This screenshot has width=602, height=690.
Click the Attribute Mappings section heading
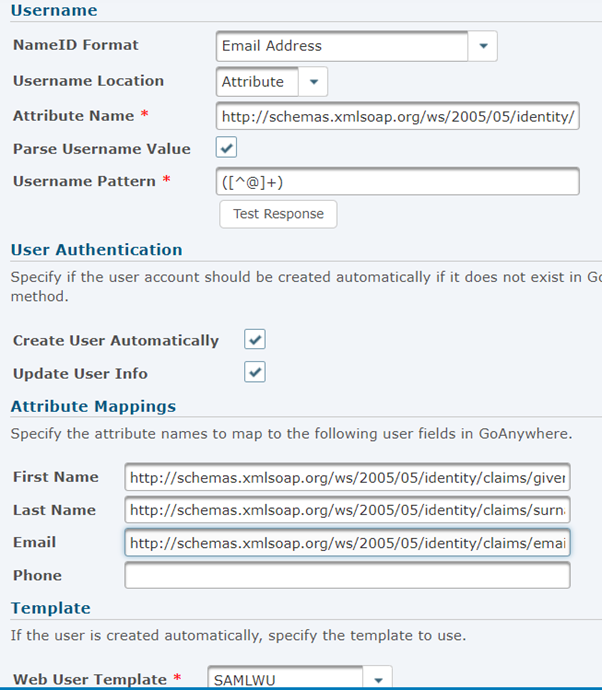[x=93, y=407]
